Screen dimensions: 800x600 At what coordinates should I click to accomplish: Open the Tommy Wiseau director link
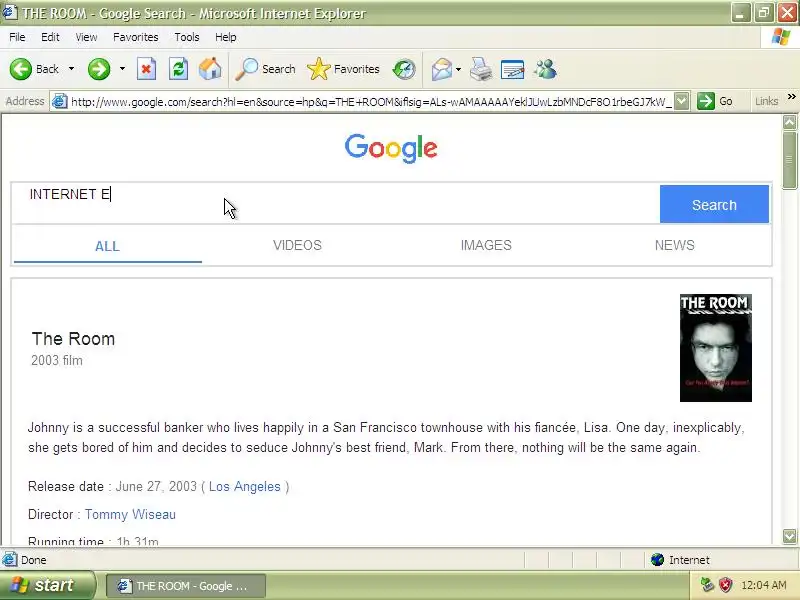(x=130, y=514)
